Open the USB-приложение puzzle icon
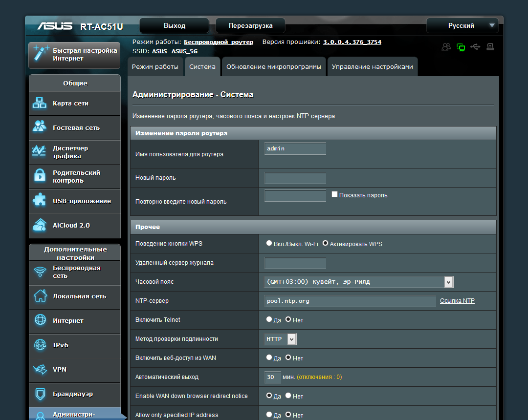Viewport: 528px width, 420px height. (40, 200)
